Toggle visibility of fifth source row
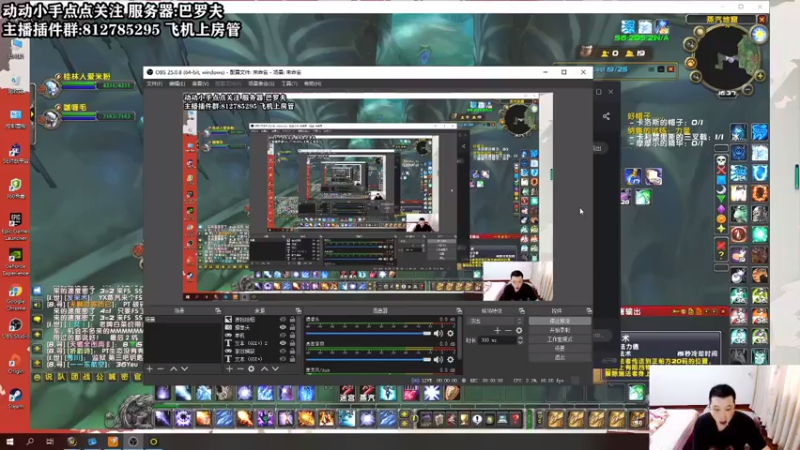The width and height of the screenshot is (800, 450). (283, 351)
